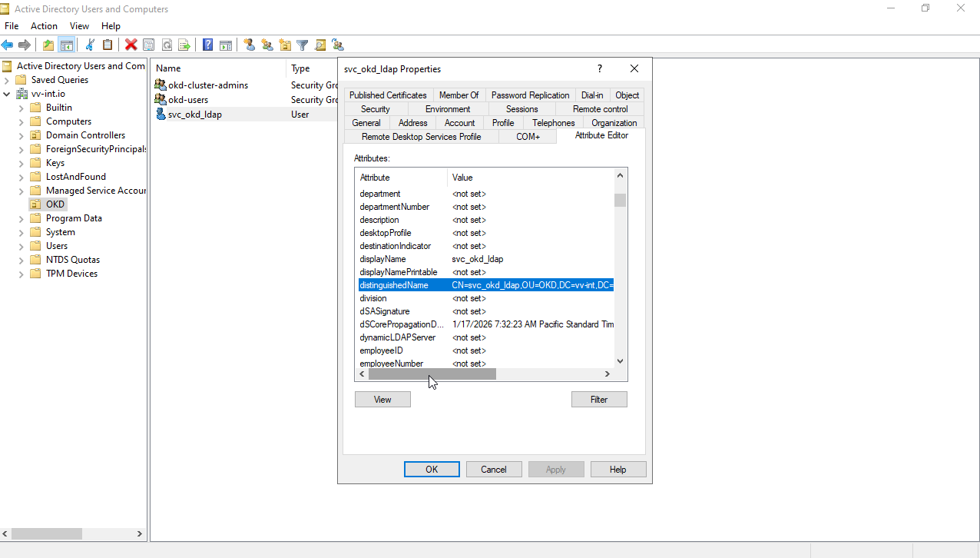This screenshot has height=558, width=980.
Task: Click the Filter button in Attribute Editor
Action: 599,400
